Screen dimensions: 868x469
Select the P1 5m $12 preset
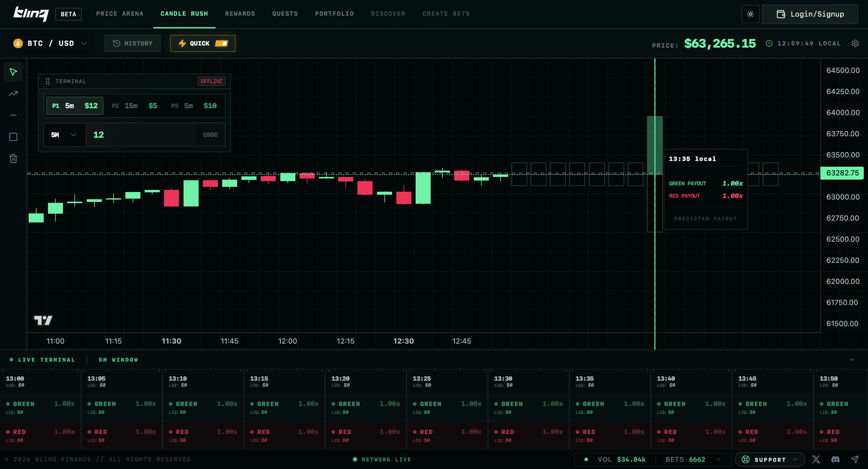coord(75,106)
